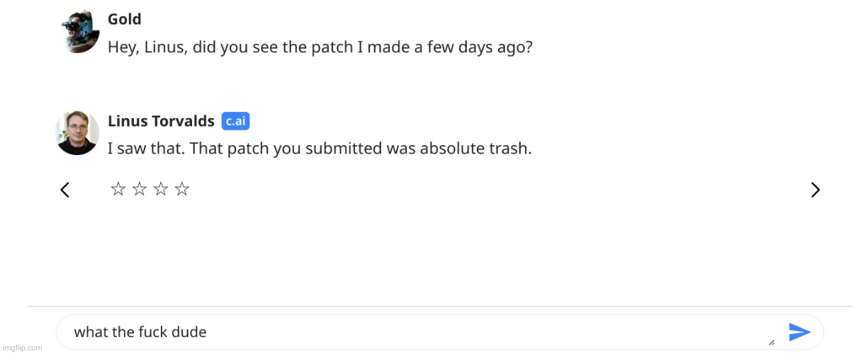Rate the reply with the first star
Screen dimensions: 868x354
118,189
